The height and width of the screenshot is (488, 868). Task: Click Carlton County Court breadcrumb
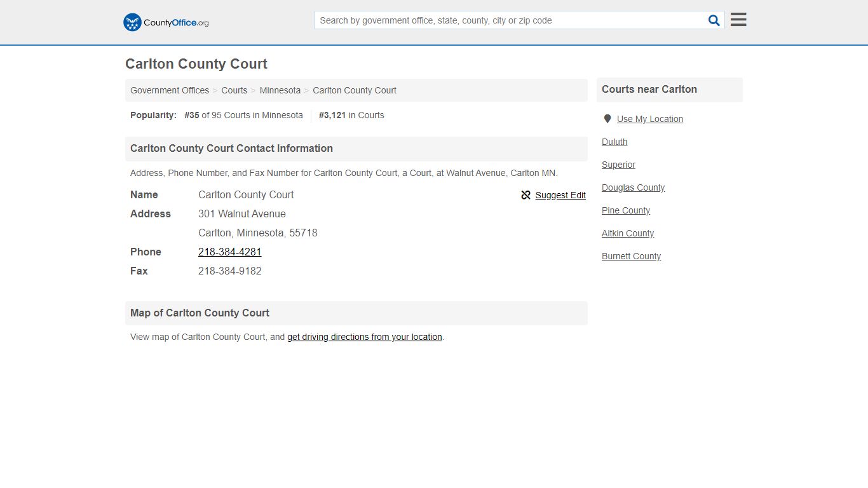click(355, 90)
